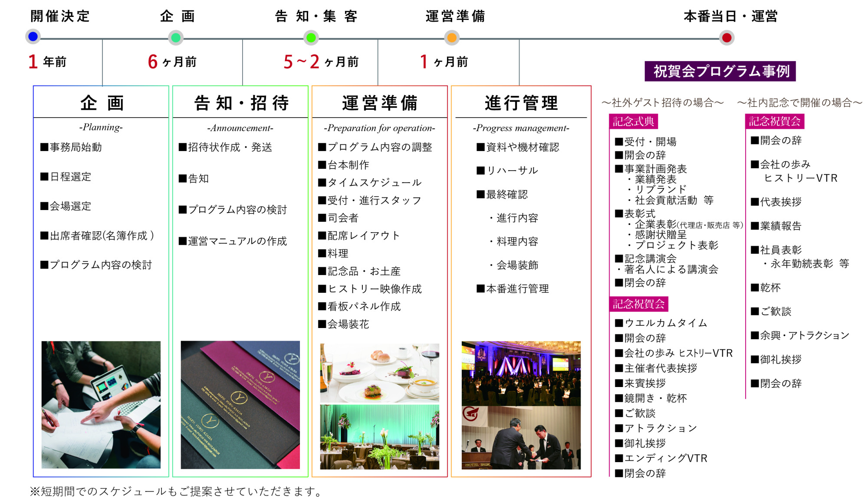Click the 記念祝賀会 label under 社内記念
This screenshot has height=502, width=868.
(x=775, y=121)
